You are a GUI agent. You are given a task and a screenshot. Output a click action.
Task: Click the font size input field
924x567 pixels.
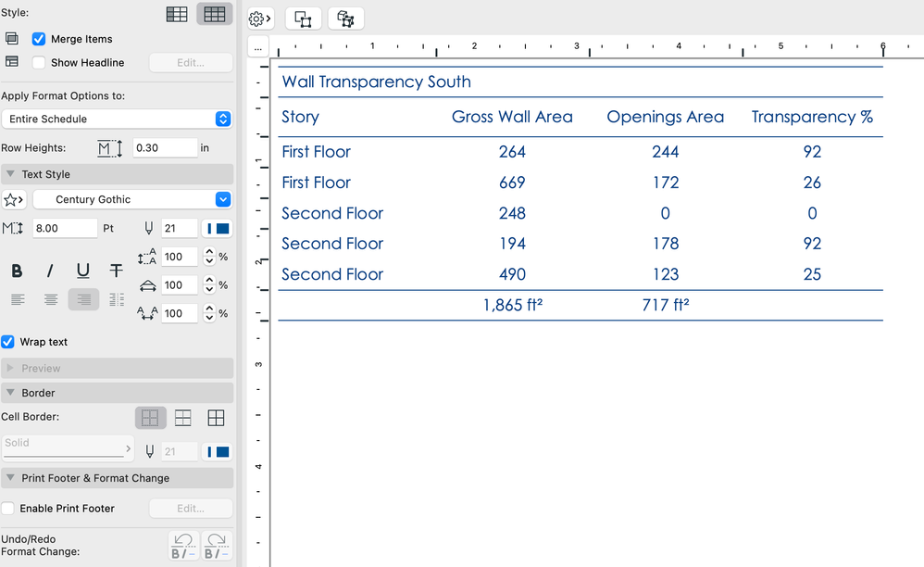click(x=60, y=228)
